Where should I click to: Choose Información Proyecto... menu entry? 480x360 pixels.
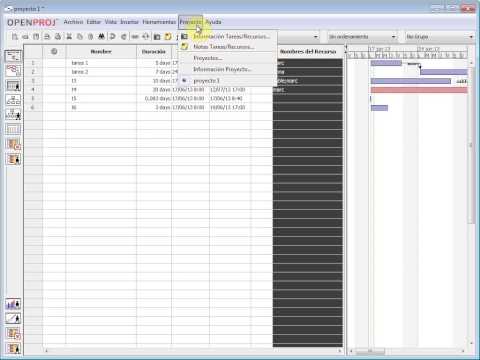tap(228, 69)
